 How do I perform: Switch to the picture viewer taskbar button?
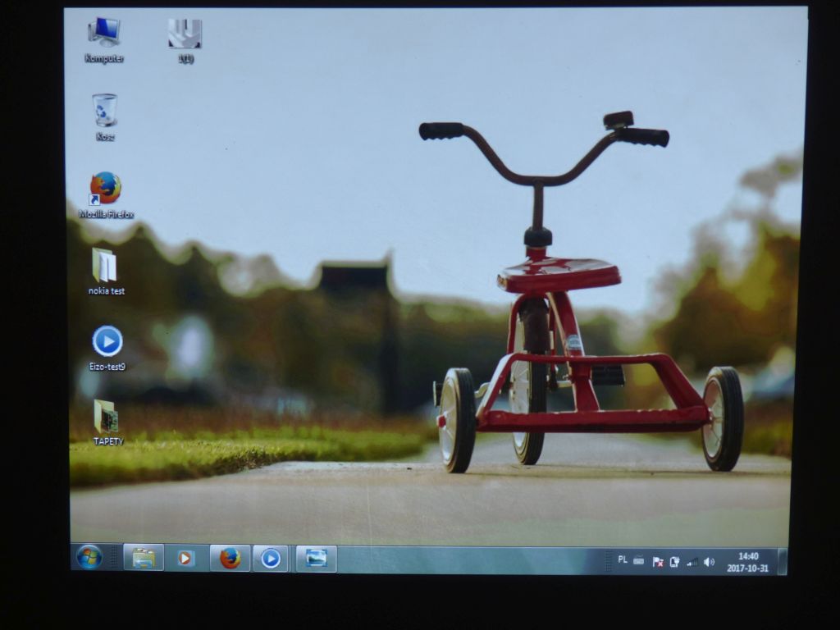point(316,559)
